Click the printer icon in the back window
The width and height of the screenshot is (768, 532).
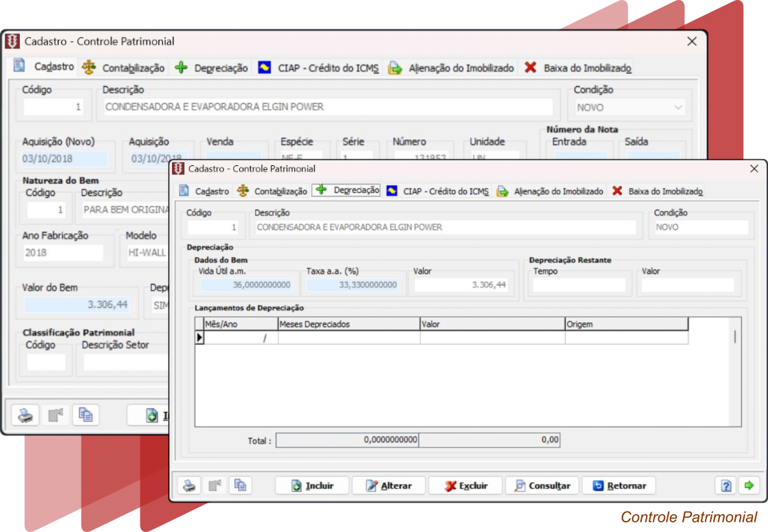tap(26, 415)
